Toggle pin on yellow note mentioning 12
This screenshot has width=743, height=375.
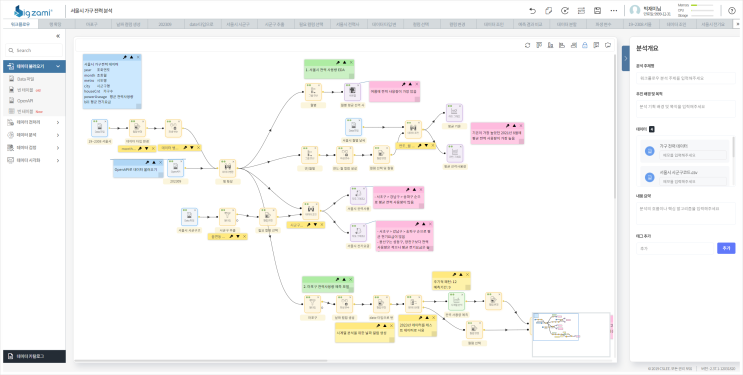click(454, 274)
